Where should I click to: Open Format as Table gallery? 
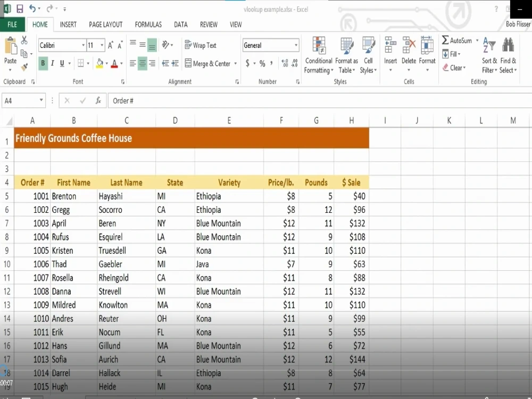point(347,55)
